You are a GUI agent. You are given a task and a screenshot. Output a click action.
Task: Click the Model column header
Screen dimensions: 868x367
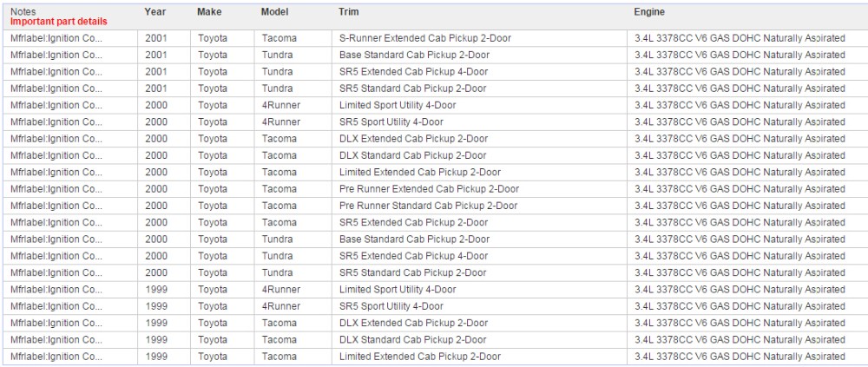pyautogui.click(x=274, y=12)
